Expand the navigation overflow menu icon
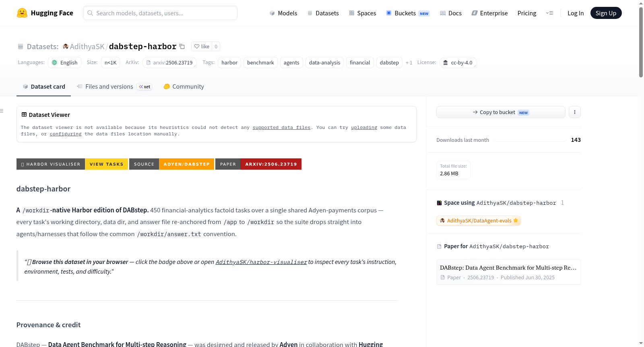Image resolution: width=644 pixels, height=347 pixels. click(x=549, y=13)
